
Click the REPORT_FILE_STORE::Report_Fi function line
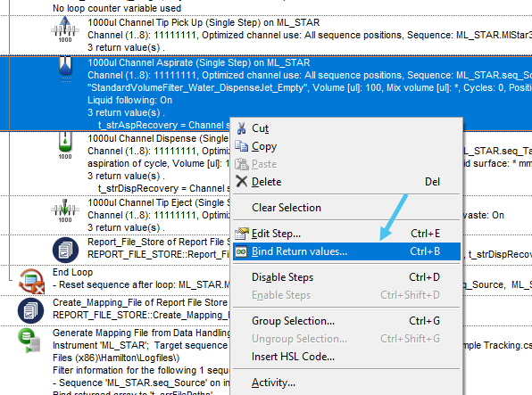159,255
